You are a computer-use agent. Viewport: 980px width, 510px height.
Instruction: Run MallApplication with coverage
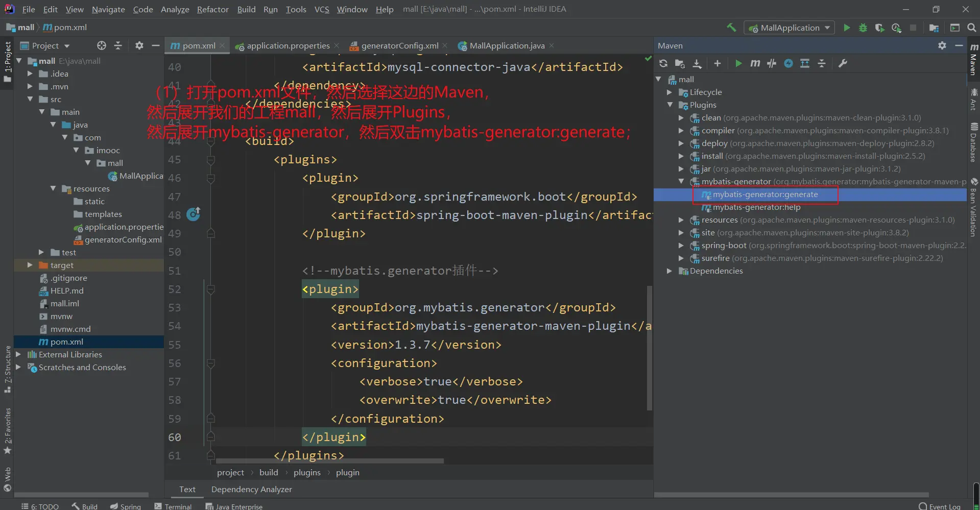click(x=879, y=28)
